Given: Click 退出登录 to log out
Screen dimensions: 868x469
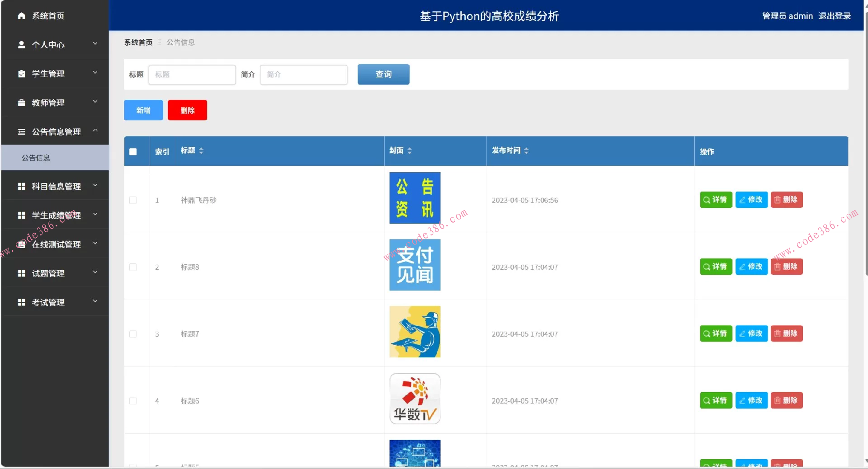Looking at the screenshot, I should pos(835,16).
